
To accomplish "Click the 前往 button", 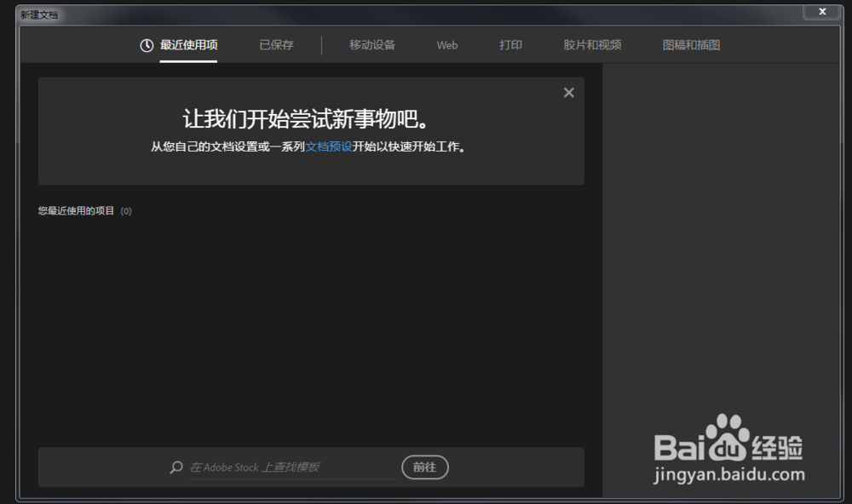I will [425, 467].
